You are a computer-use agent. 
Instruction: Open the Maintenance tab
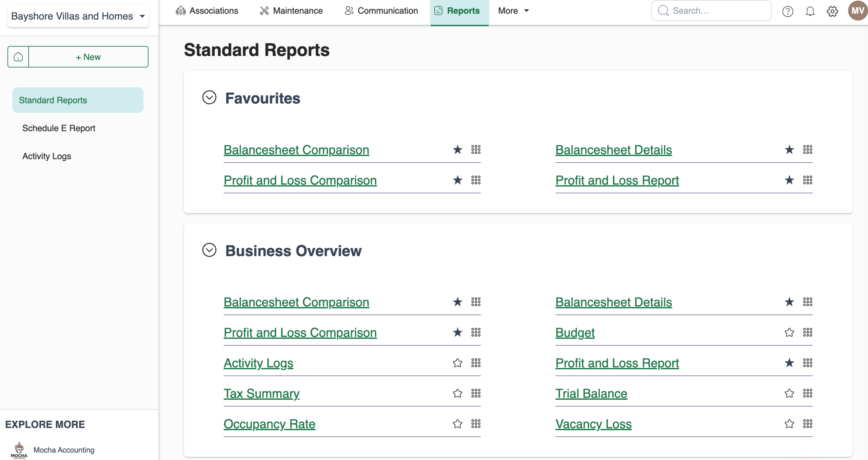click(x=291, y=11)
